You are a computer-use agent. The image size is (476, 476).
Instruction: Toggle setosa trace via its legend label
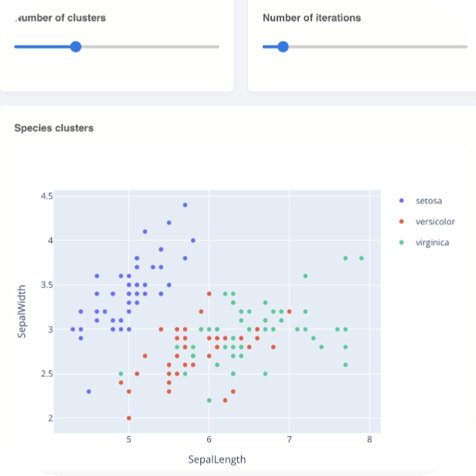429,201
